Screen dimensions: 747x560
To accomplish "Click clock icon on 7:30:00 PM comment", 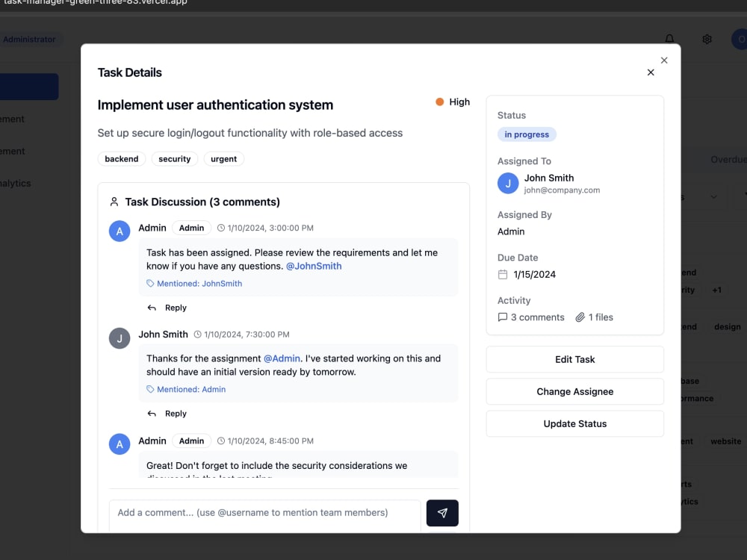I will pyautogui.click(x=198, y=335).
